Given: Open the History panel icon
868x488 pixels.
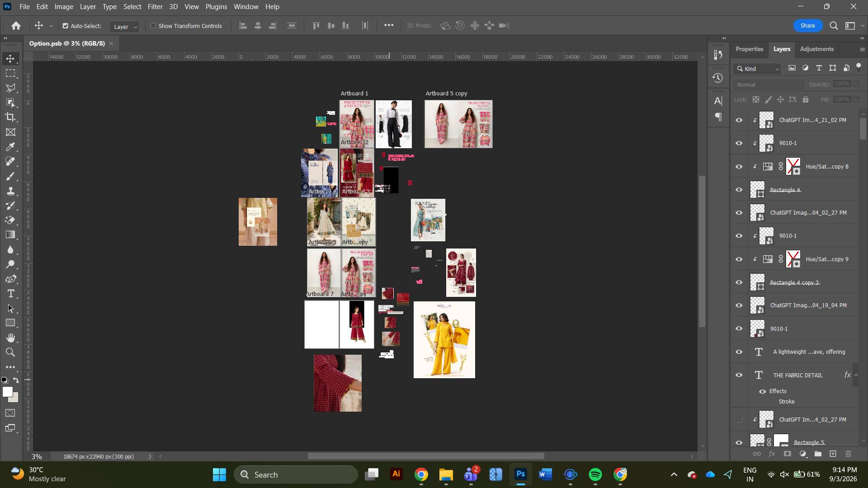Looking at the screenshot, I should [x=717, y=78].
